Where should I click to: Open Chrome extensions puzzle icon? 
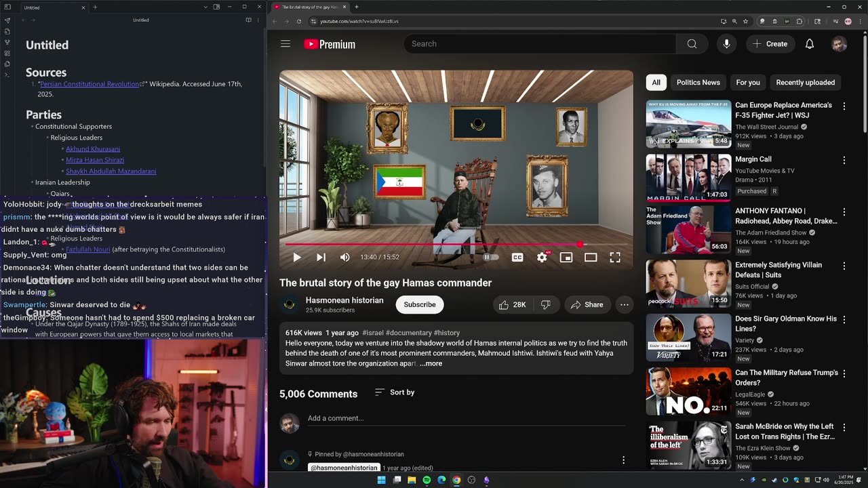[x=800, y=21]
